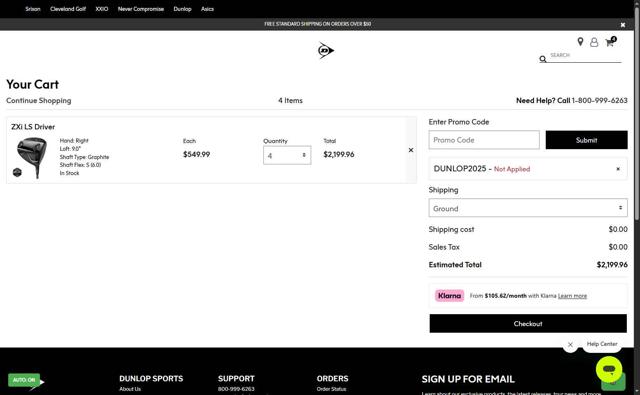
Task: Go to the Srixon brand site
Action: [x=33, y=9]
